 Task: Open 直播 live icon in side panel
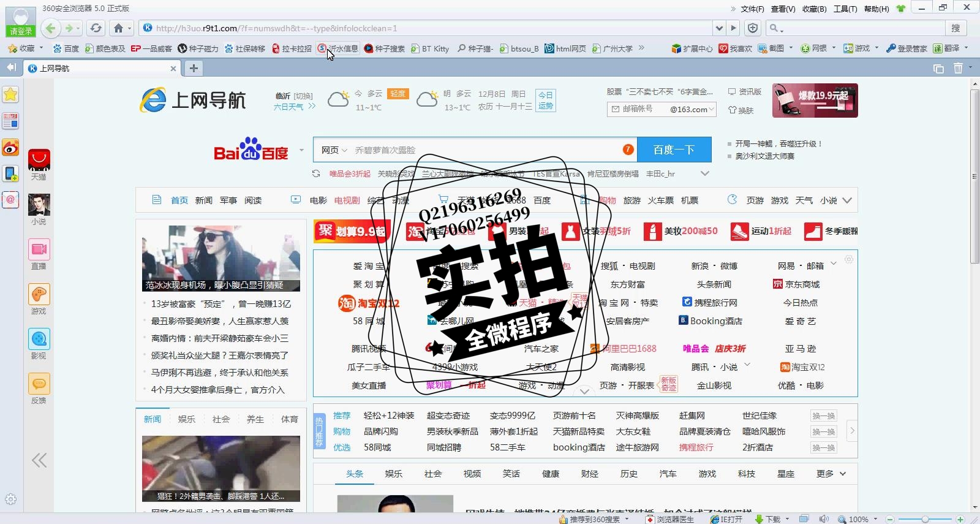tap(39, 254)
